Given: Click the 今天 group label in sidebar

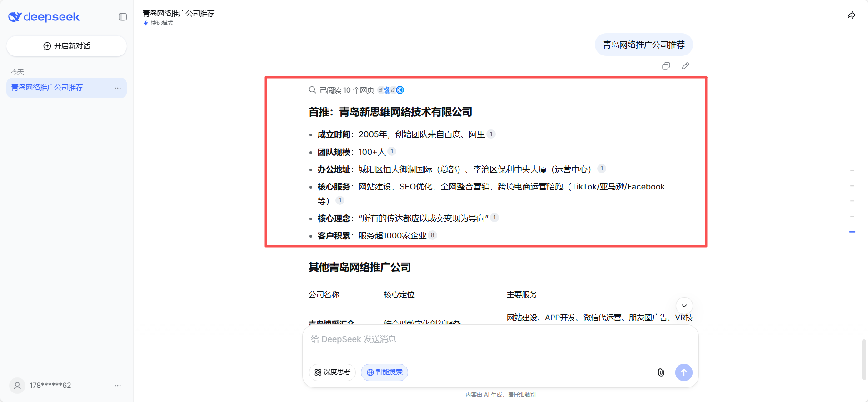Looking at the screenshot, I should [18, 72].
